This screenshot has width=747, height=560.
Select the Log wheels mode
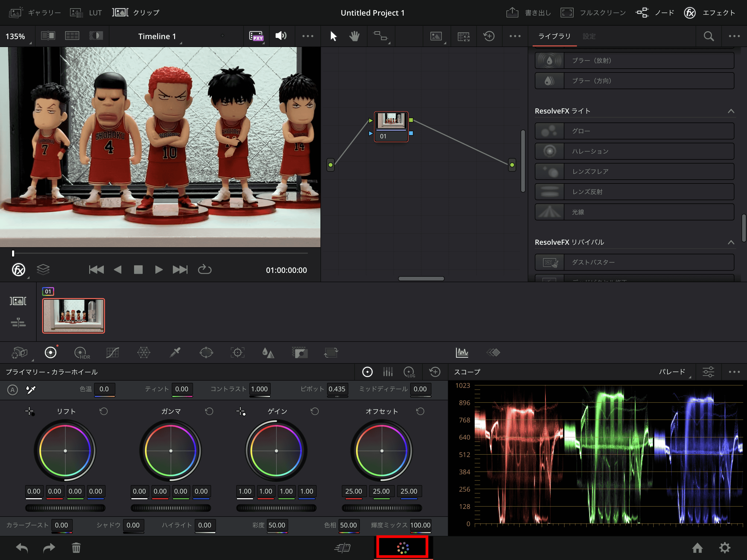point(410,372)
